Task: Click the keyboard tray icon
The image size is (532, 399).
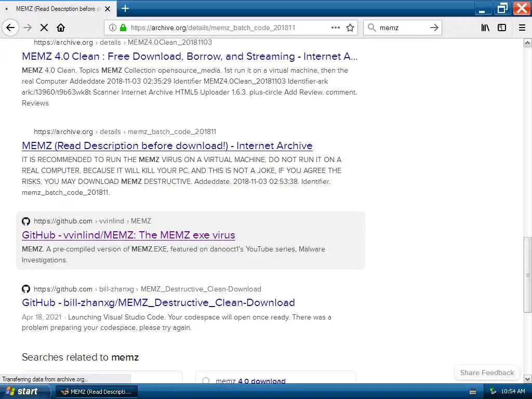Action: coord(473,392)
